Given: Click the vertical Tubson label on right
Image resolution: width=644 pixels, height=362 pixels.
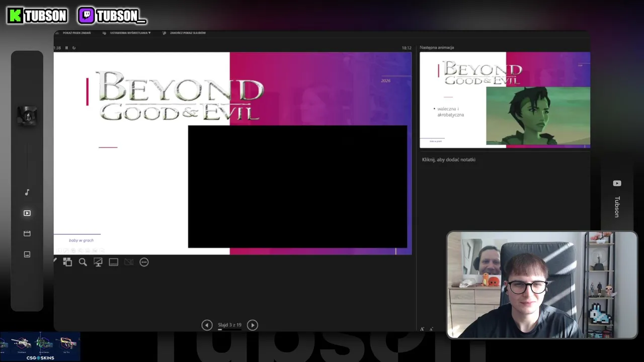Looking at the screenshot, I should (x=617, y=207).
